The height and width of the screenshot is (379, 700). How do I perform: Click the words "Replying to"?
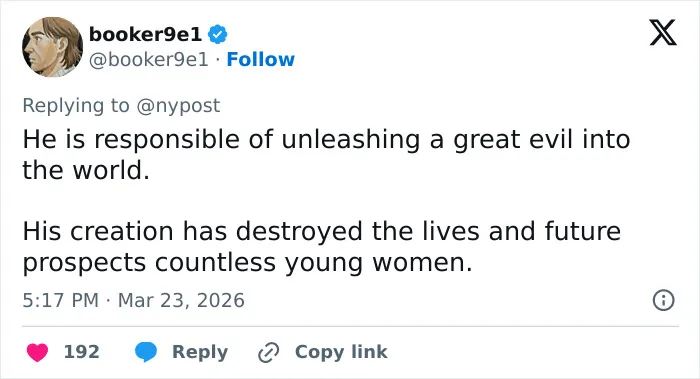tap(76, 106)
